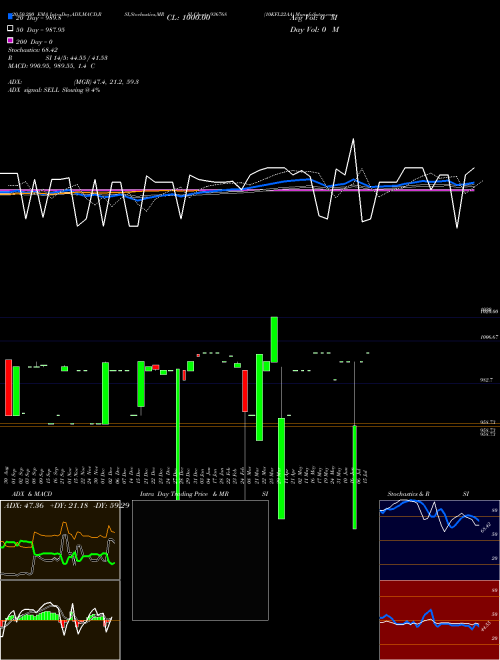Click the 982.7 price axis label
This screenshot has width=500, height=660.
(x=487, y=380)
